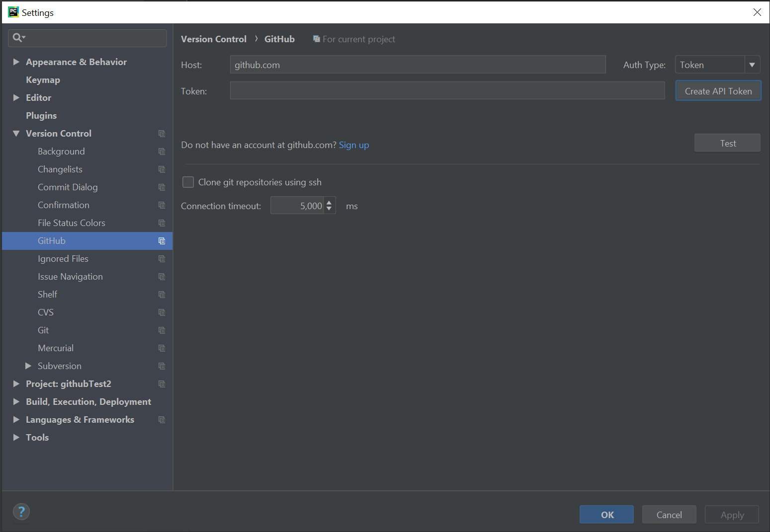770x532 pixels.
Task: Click project-level icon beside Commit Dialog row
Action: pos(162,187)
